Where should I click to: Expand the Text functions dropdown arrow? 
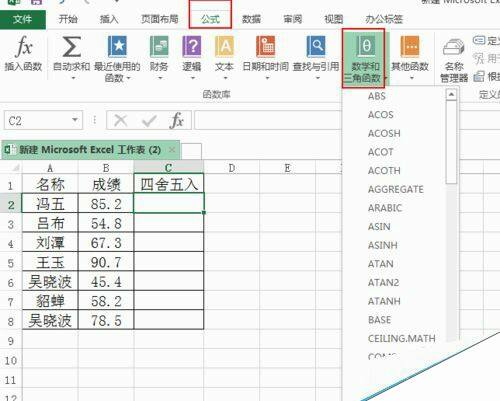click(x=225, y=78)
